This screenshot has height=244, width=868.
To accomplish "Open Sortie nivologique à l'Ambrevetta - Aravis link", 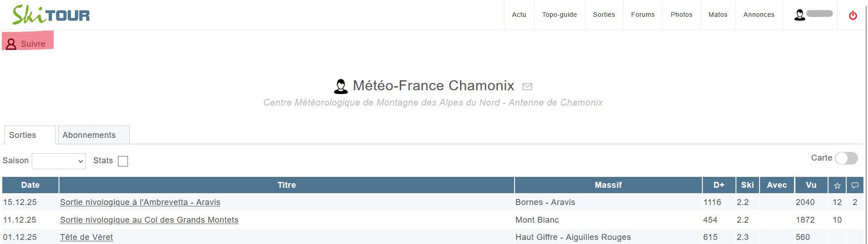I will pos(140,202).
